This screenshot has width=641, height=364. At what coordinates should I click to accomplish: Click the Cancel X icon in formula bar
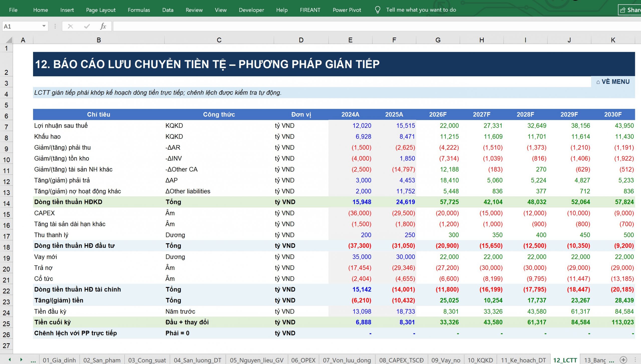tap(70, 26)
